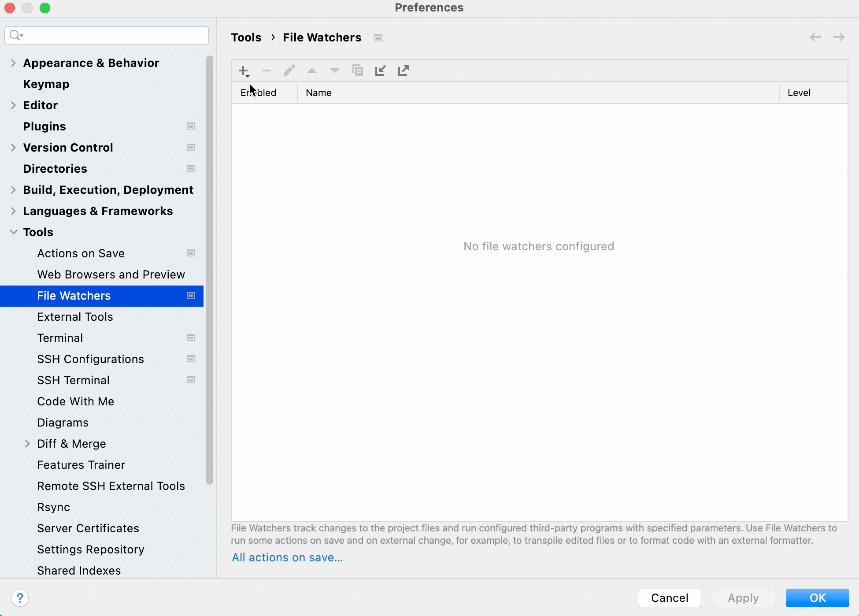Collapse the Tools section
859x616 pixels.
coord(13,232)
